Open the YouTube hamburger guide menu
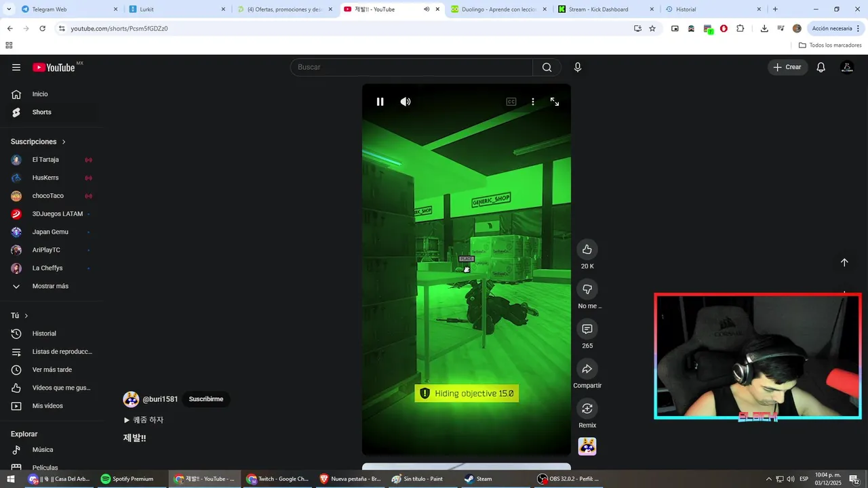This screenshot has width=868, height=488. click(x=16, y=67)
